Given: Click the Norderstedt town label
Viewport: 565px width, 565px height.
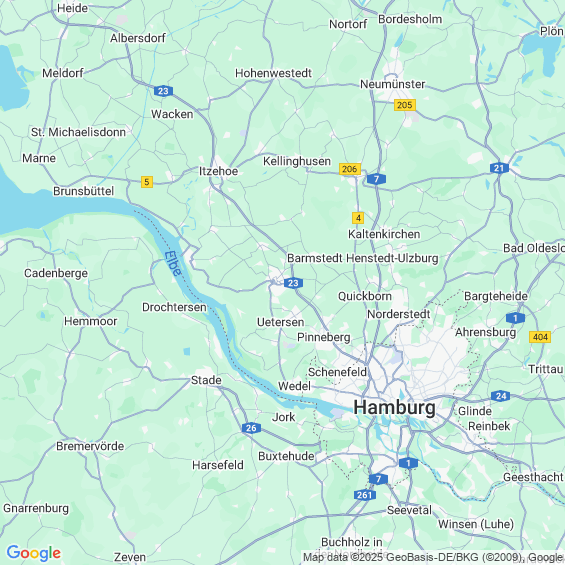Looking at the screenshot, I should point(399,314).
